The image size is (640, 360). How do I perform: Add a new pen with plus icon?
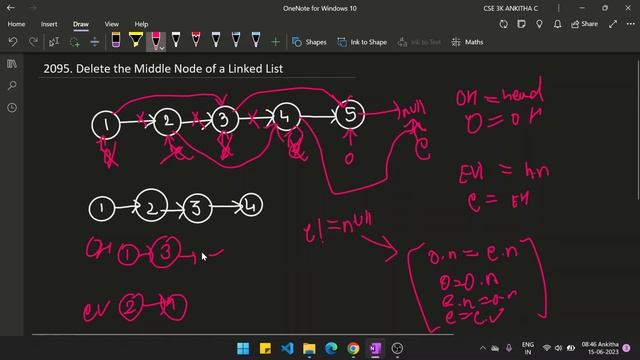click(x=276, y=42)
